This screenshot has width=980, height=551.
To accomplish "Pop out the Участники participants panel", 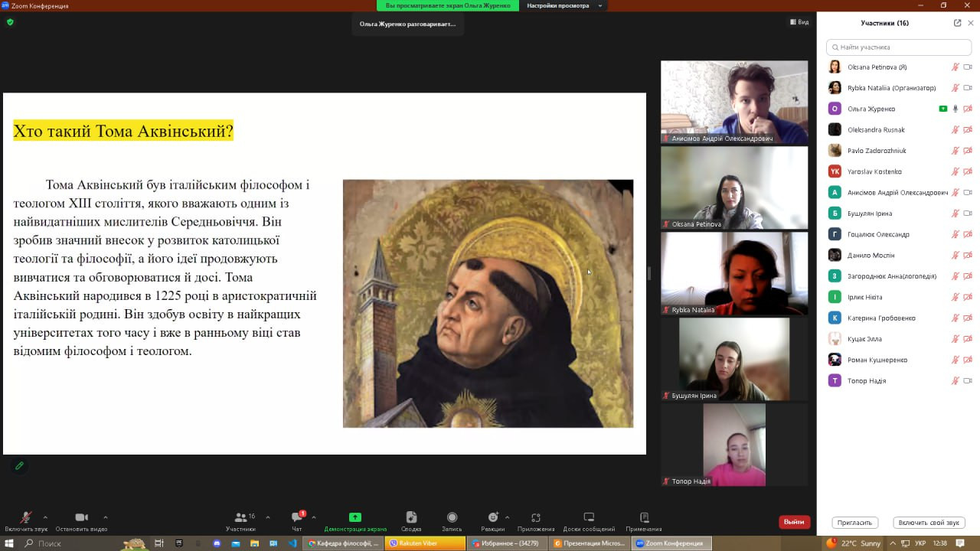I will 957,23.
